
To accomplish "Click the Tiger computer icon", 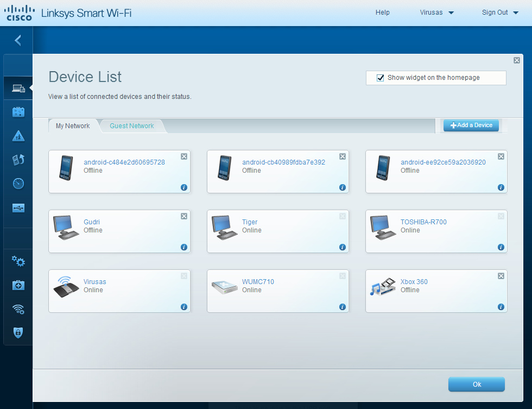I will pos(224,228).
